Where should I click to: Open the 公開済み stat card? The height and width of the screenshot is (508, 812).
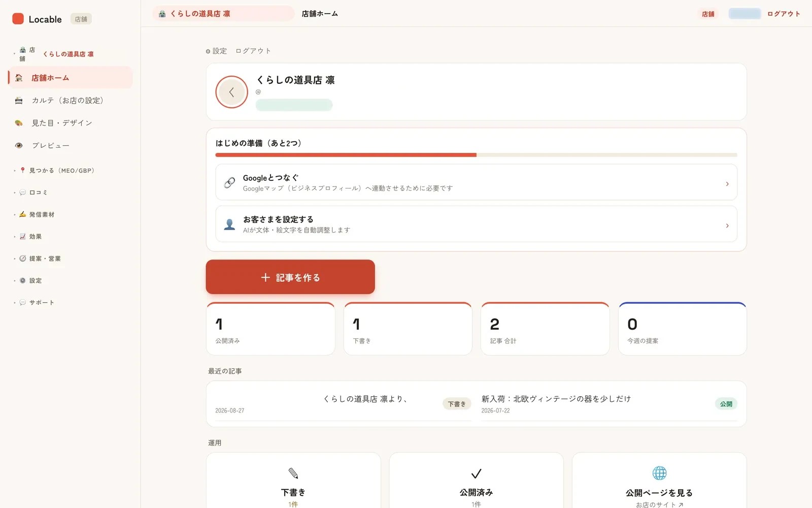(270, 329)
